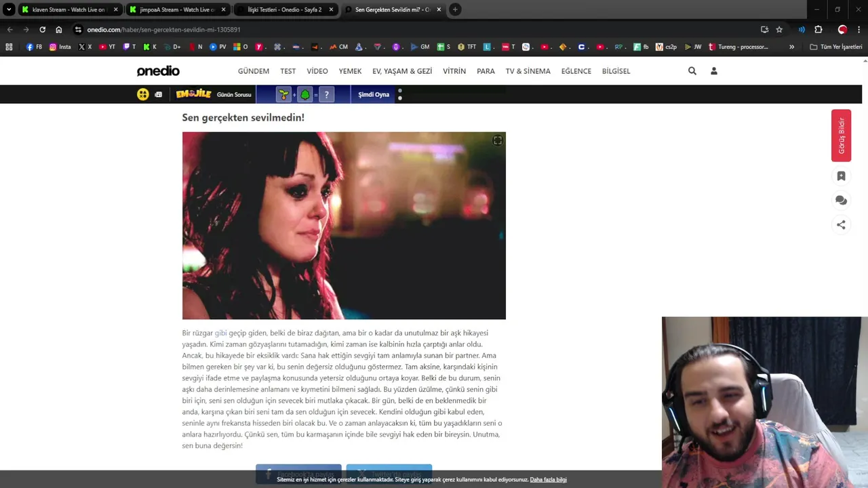Viewport: 868px width, 488px height.
Task: Click the article share icon
Action: [x=841, y=224]
